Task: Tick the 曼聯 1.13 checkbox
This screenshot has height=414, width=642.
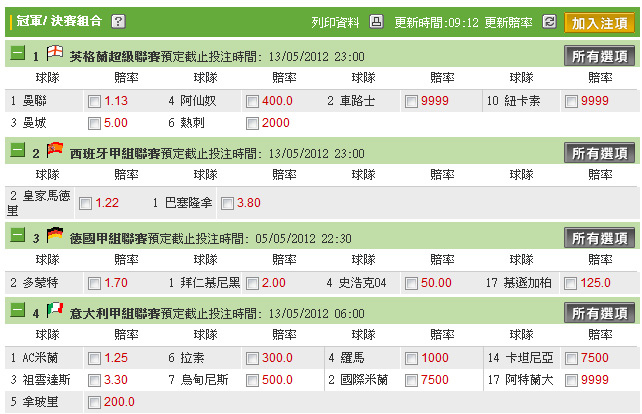Action: pos(94,101)
